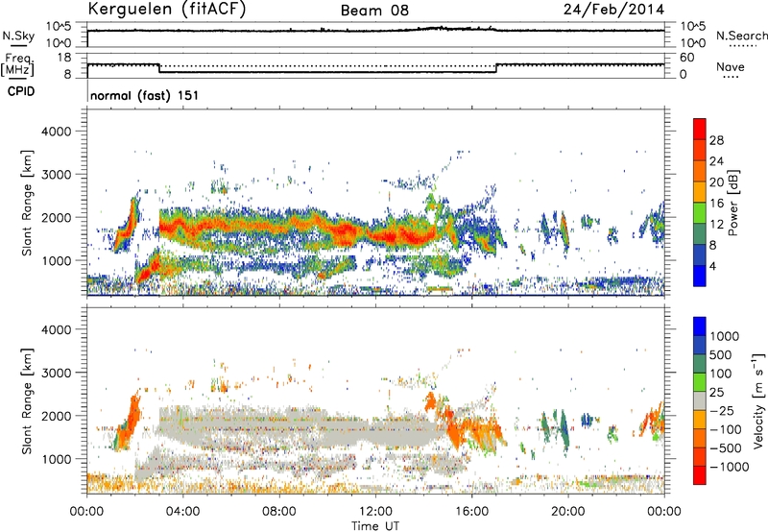Click the "4000" label on Power panel axis
This screenshot has width=768, height=532.
coord(57,132)
